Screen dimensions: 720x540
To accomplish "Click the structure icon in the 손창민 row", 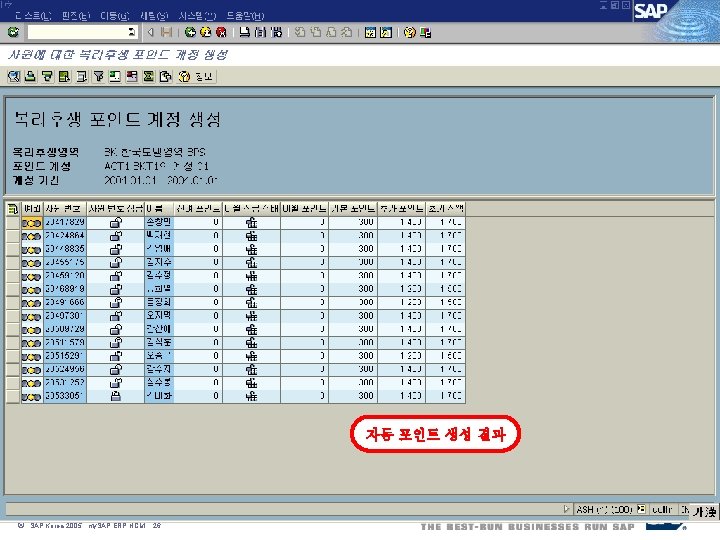I will [251, 223].
